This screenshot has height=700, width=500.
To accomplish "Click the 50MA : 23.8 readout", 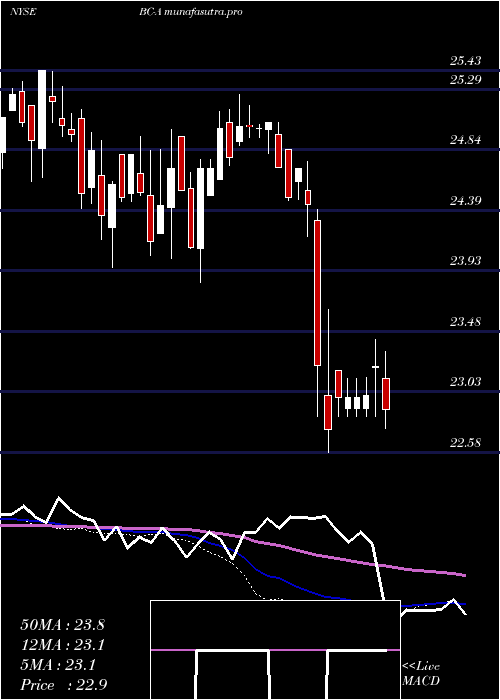I will coord(62,625).
